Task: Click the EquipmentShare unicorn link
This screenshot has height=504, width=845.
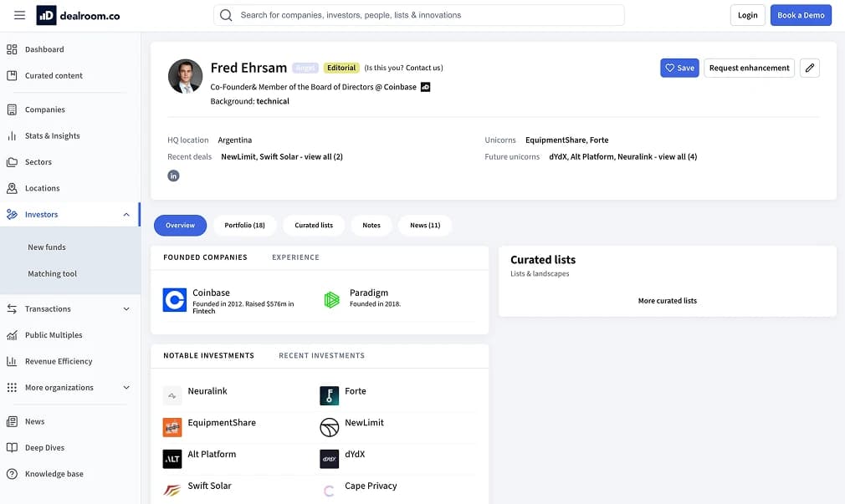Action: point(556,140)
